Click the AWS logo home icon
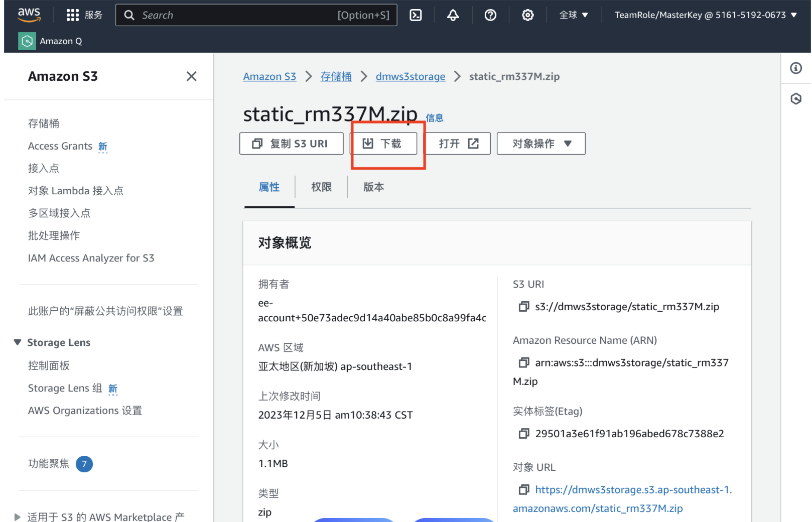Viewport: 812px width, 522px height. click(x=29, y=15)
